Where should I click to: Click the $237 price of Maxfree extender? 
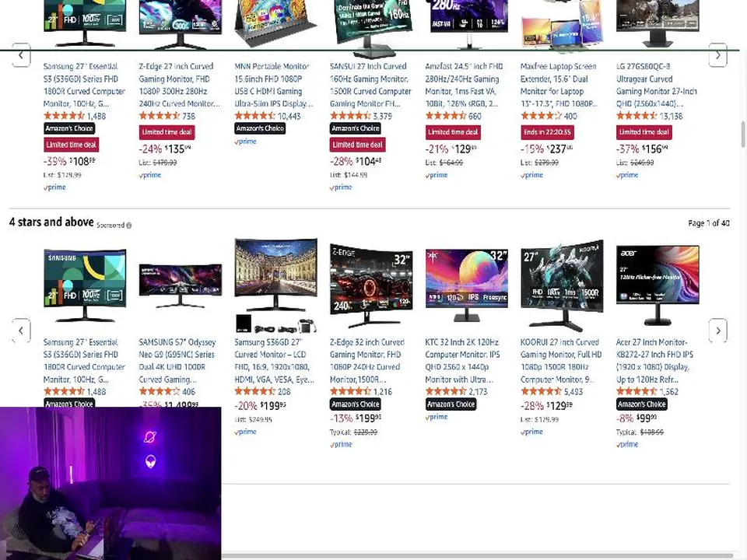coord(559,149)
